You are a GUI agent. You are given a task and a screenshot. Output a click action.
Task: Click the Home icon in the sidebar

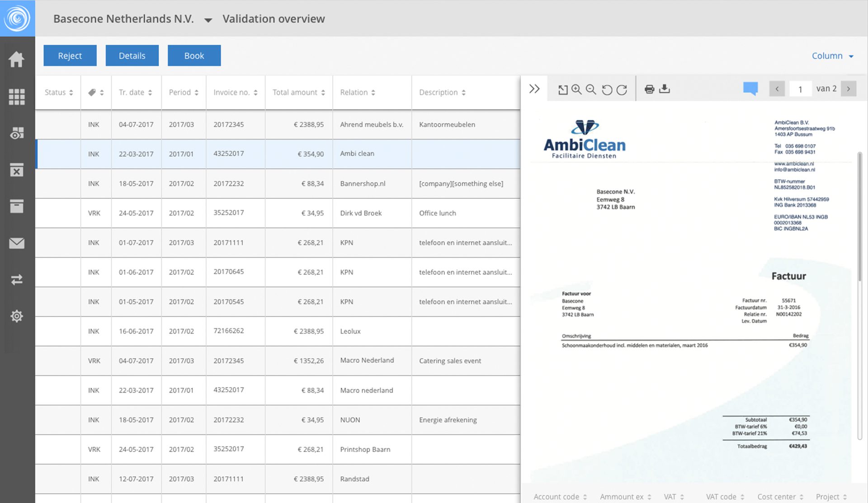click(17, 59)
